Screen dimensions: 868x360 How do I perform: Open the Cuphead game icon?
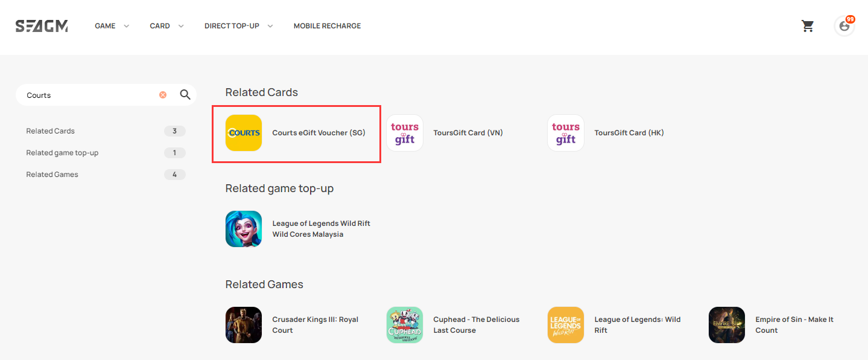pos(405,325)
